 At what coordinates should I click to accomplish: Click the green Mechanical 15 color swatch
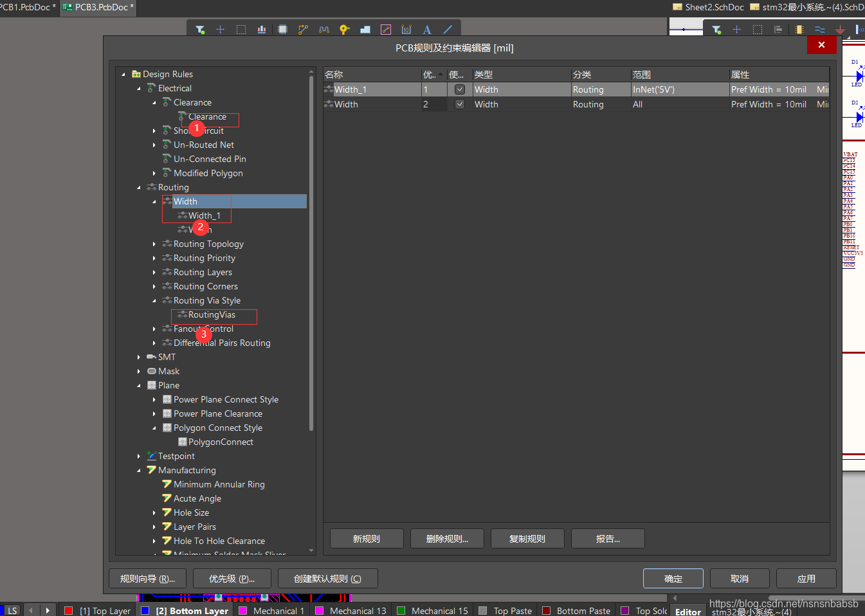point(401,611)
